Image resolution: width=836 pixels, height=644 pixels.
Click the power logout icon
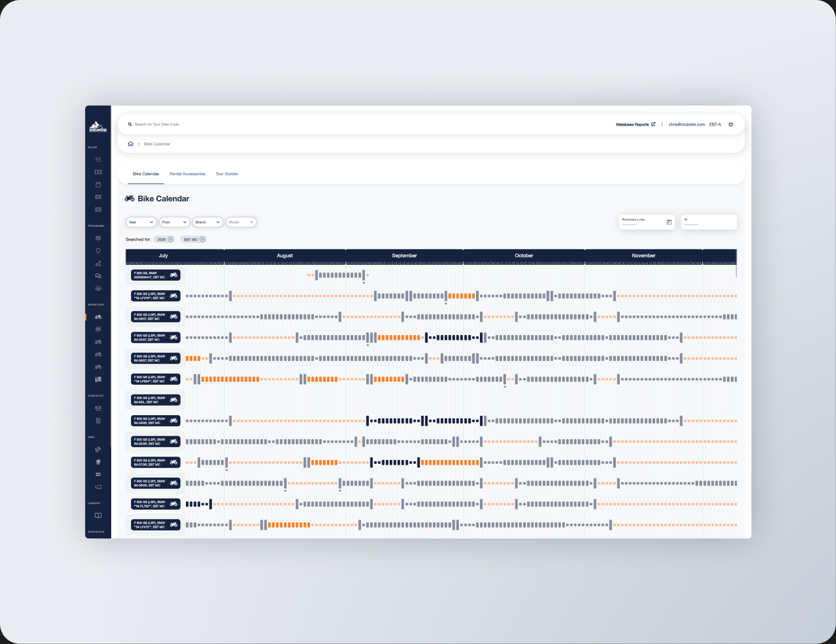click(730, 124)
